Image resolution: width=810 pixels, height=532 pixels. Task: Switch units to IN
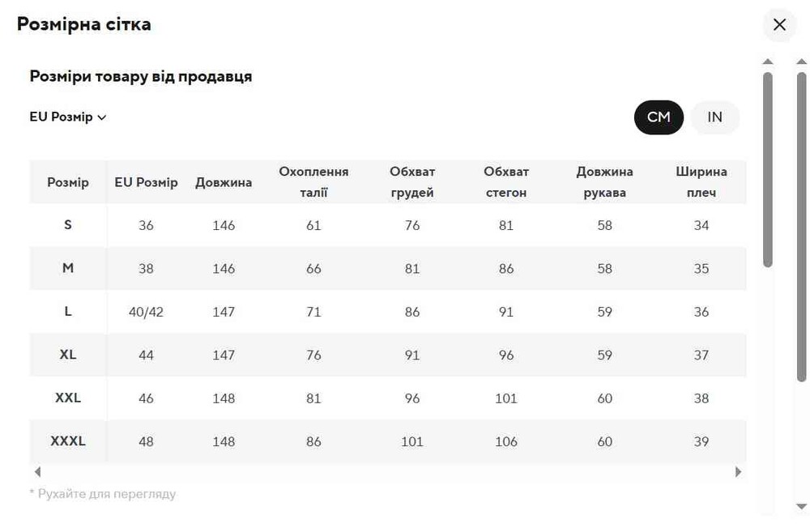pyautogui.click(x=714, y=117)
